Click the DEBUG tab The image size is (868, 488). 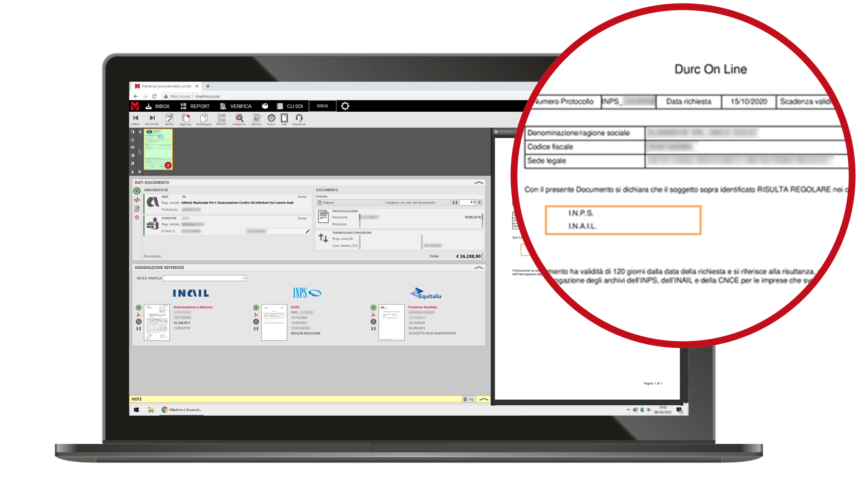[x=322, y=106]
